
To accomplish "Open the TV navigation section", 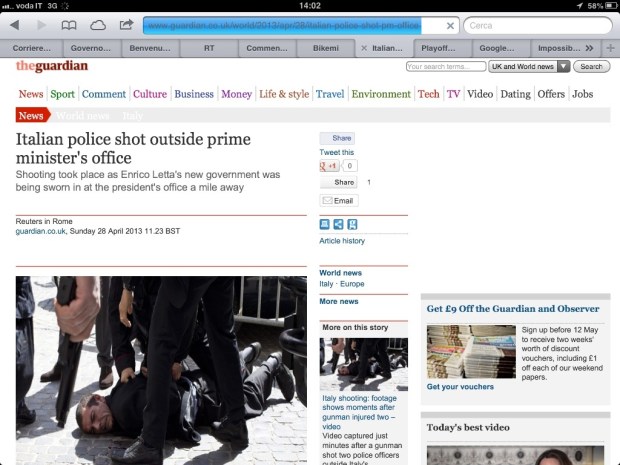I will (454, 94).
